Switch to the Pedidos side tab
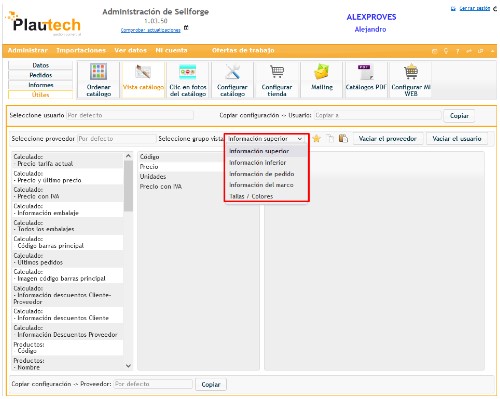 [40, 75]
